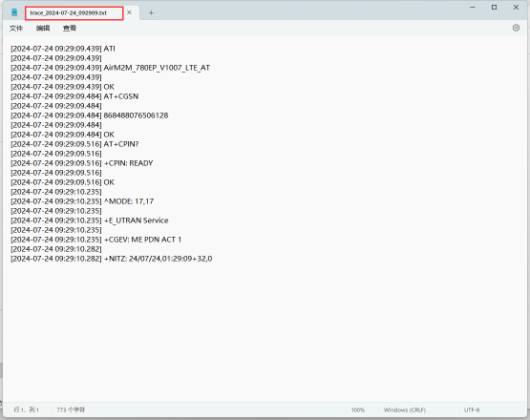The height and width of the screenshot is (420, 530).
Task: Open the 编辑 menu
Action: (x=43, y=29)
